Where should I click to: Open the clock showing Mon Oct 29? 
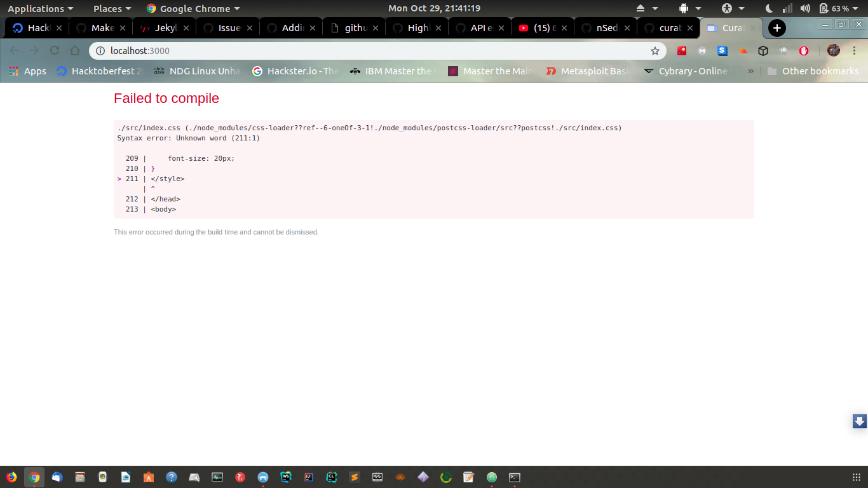click(x=434, y=8)
